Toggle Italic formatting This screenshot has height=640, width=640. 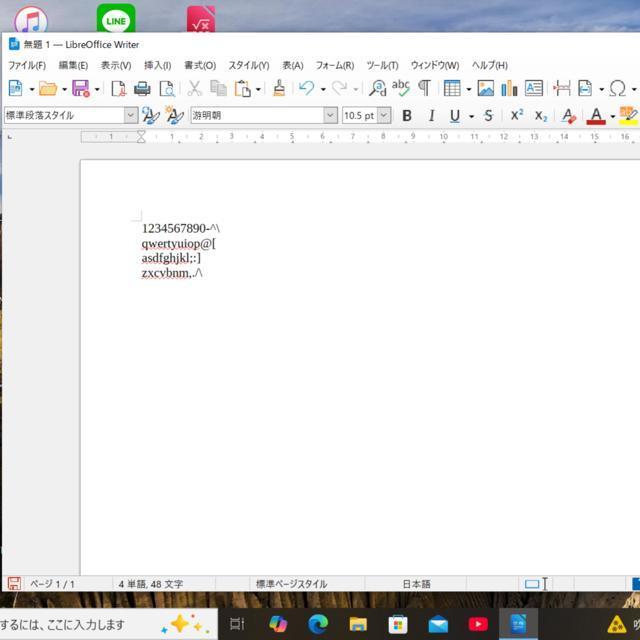click(x=431, y=116)
